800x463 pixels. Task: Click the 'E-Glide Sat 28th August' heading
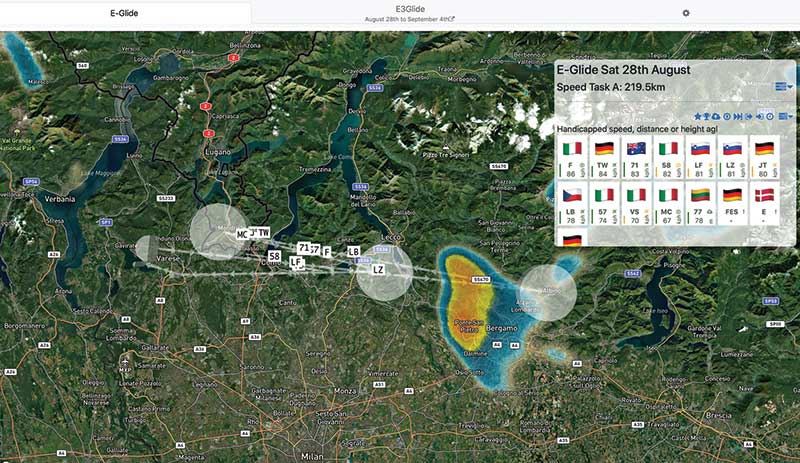623,70
